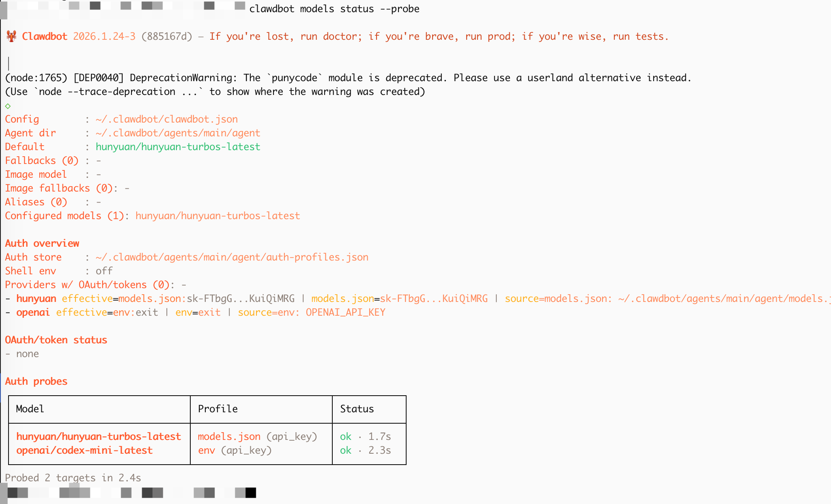Image resolution: width=831 pixels, height=504 pixels.
Task: Click the Model column header in table
Action: pos(30,409)
